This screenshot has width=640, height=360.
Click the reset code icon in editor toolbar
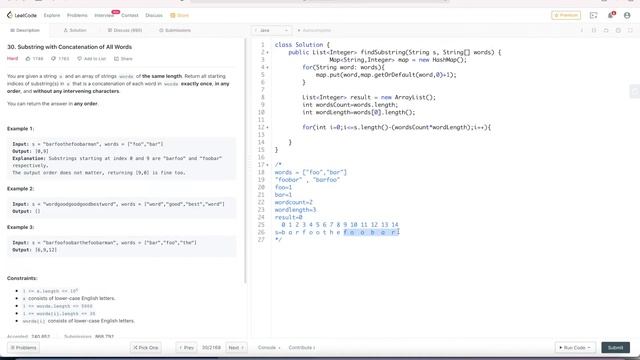pos(606,30)
